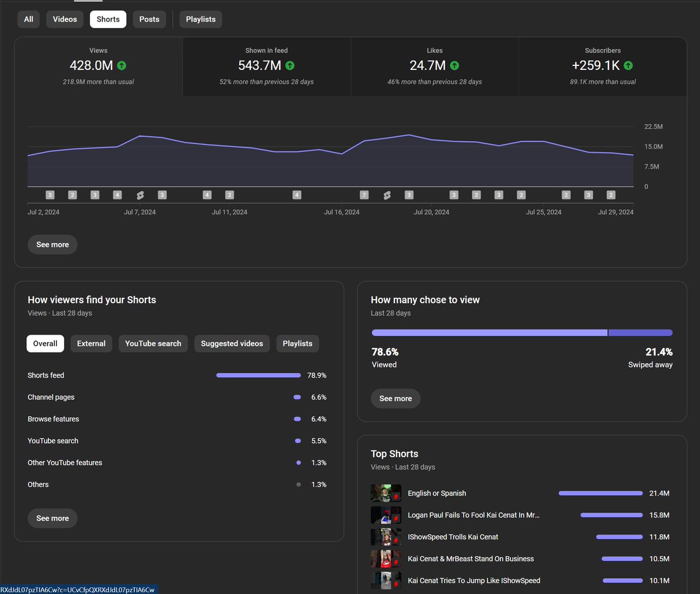Click the YouTube search row label in the list
This screenshot has height=594, width=700.
[53, 441]
